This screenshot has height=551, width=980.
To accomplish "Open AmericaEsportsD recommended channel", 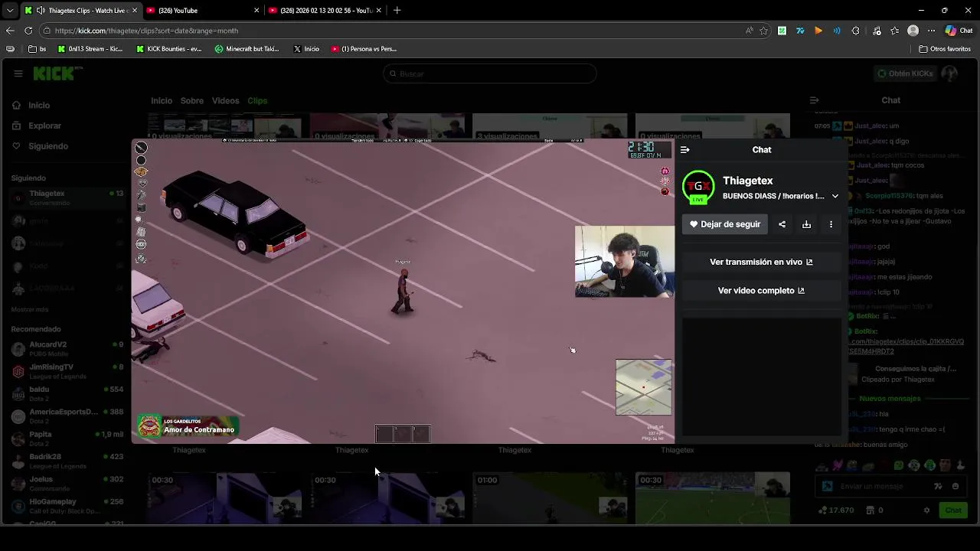I will pyautogui.click(x=67, y=416).
